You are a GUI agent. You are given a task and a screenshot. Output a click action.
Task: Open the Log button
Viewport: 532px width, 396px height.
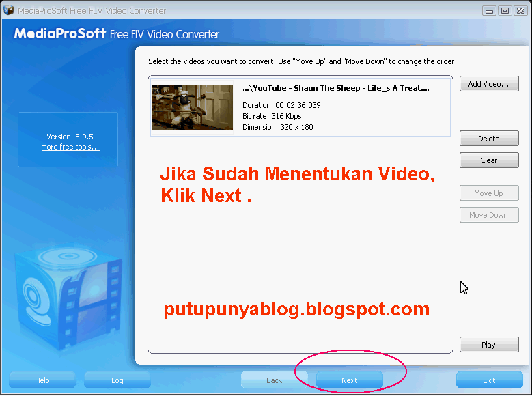[117, 380]
